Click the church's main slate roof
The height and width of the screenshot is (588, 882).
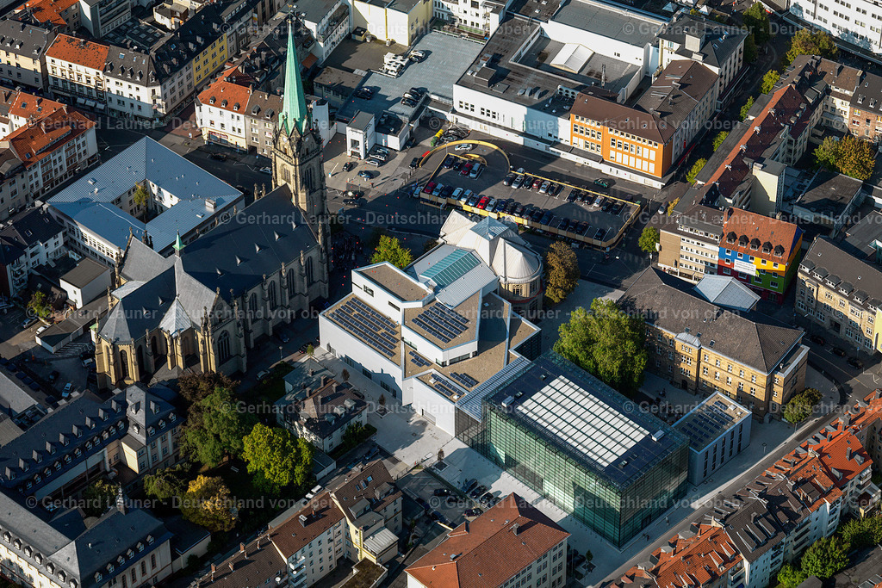[x=250, y=241]
